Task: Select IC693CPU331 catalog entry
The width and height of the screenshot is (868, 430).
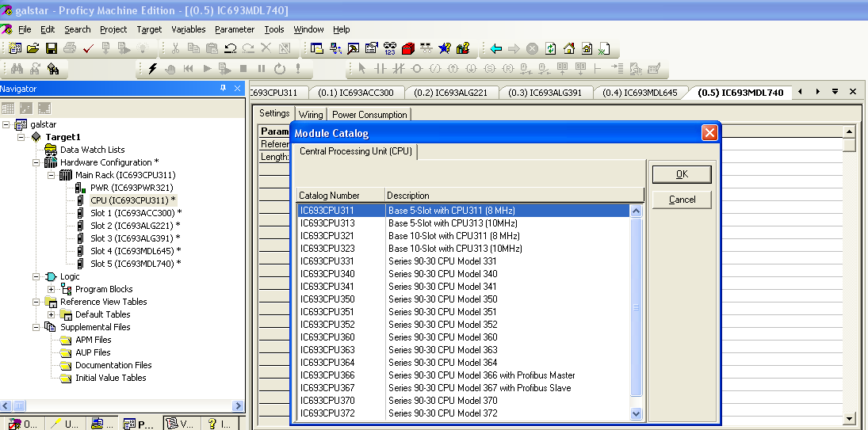Action: [x=464, y=261]
